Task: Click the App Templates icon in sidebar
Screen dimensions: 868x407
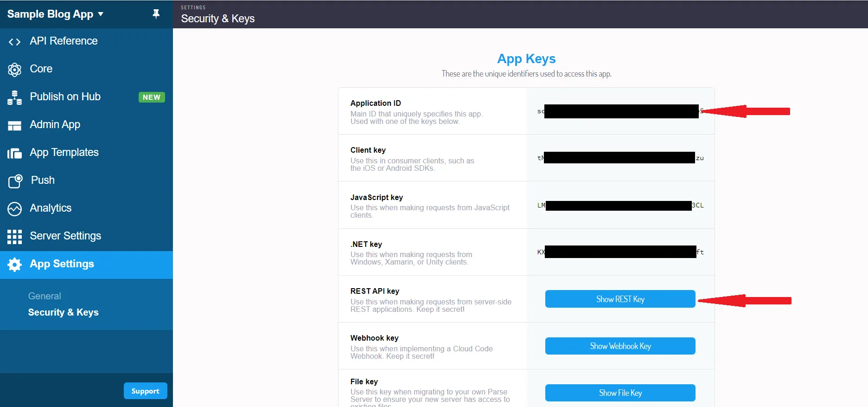Action: point(14,153)
